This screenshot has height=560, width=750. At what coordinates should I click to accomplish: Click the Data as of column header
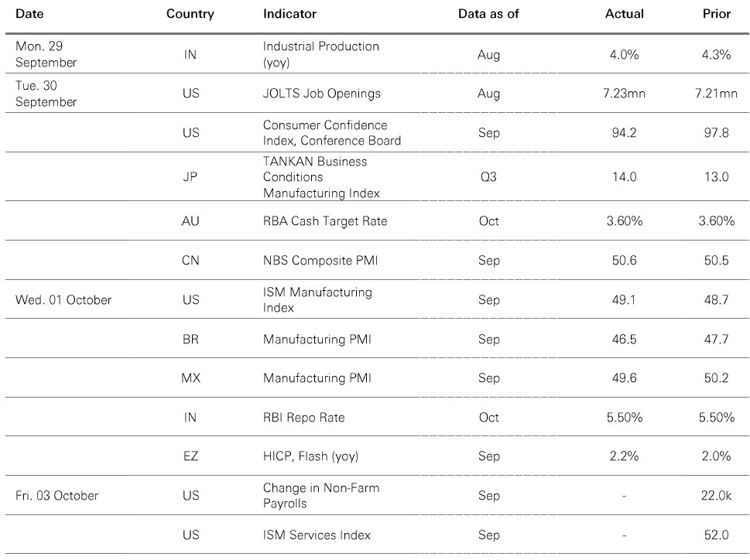488,14
